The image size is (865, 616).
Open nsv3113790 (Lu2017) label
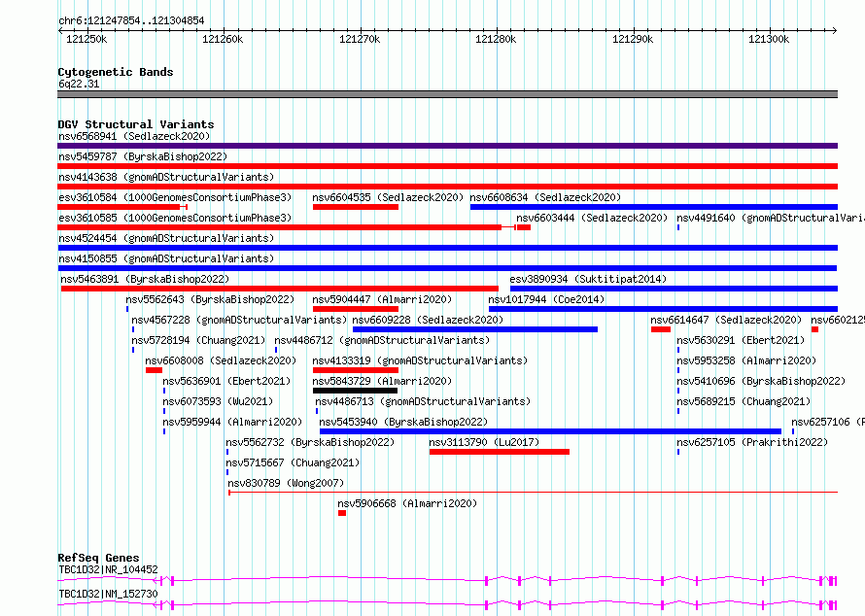tap(484, 442)
